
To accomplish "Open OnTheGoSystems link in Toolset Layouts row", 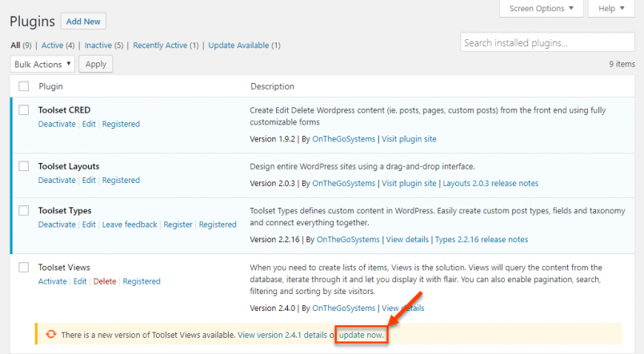I will coord(344,183).
